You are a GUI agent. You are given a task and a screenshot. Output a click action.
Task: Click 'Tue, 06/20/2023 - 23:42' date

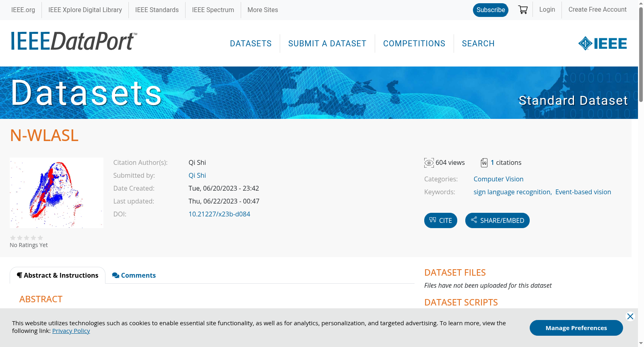[x=224, y=188]
